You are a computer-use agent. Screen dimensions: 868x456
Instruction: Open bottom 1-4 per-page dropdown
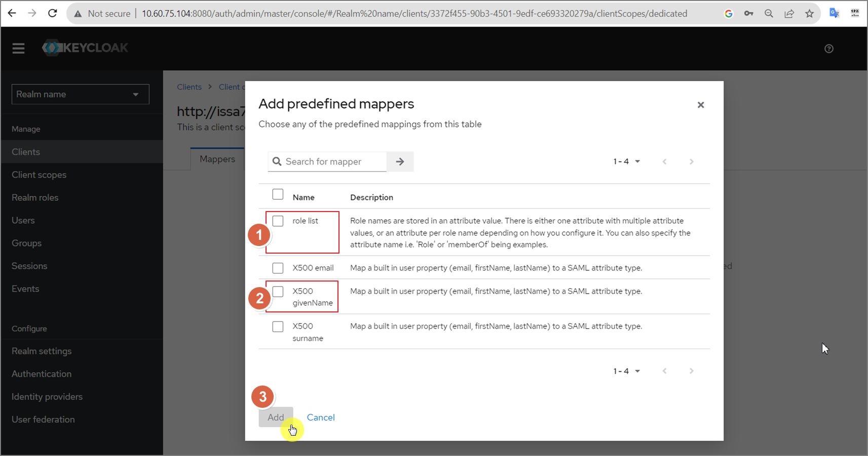(x=627, y=371)
